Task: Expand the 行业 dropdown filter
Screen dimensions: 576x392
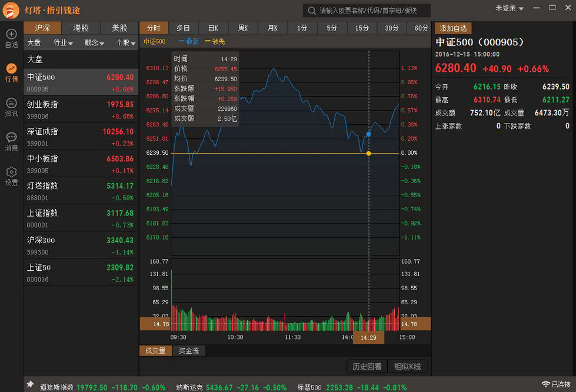Action: click(63, 43)
